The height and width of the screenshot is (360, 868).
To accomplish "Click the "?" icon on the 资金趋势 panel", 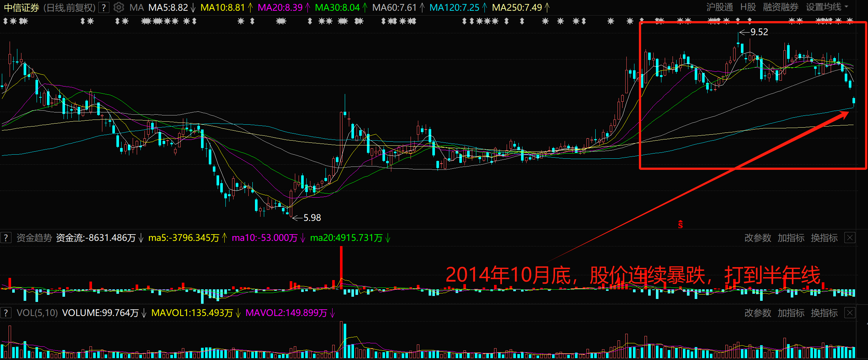I will 6,238.
